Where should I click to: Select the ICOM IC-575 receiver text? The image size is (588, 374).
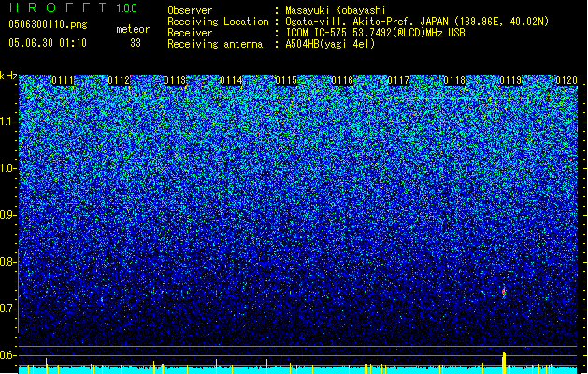375,33
